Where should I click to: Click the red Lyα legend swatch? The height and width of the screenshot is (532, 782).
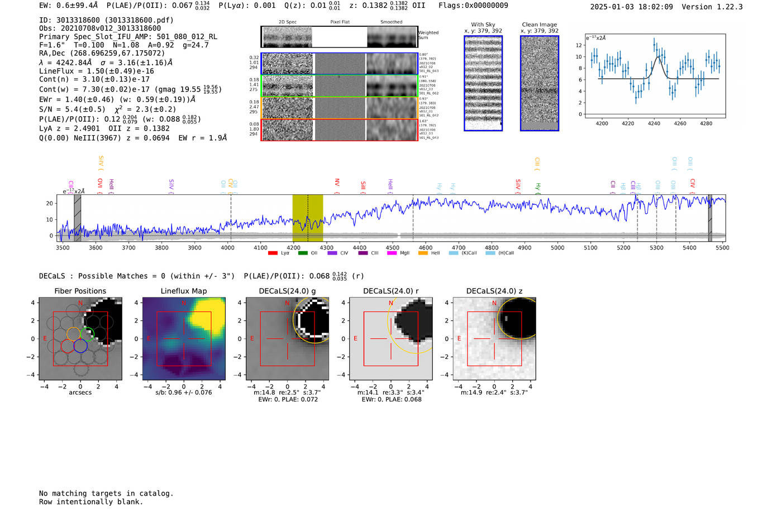pos(273,253)
